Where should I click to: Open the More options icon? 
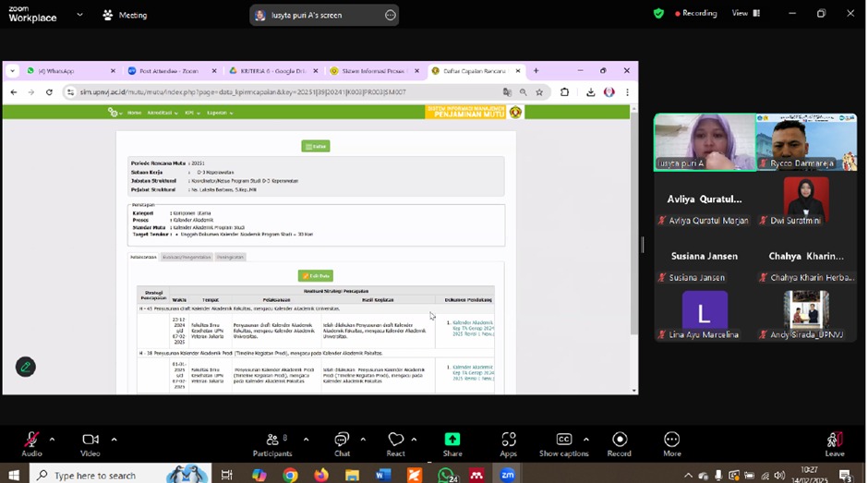pos(671,440)
